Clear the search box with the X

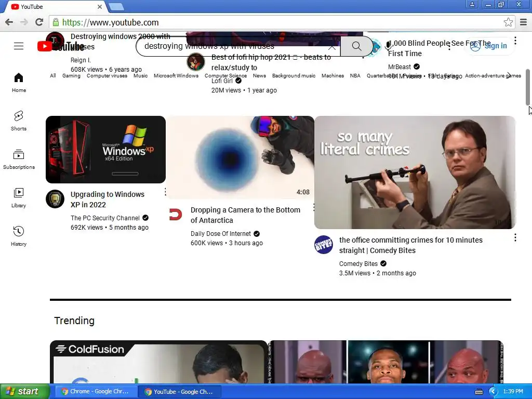[x=332, y=46]
